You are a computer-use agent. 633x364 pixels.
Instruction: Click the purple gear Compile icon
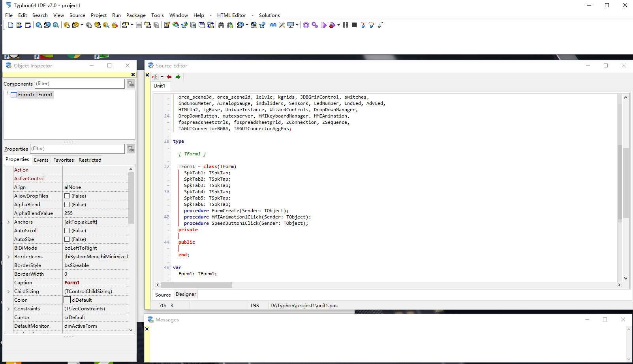[x=306, y=25]
